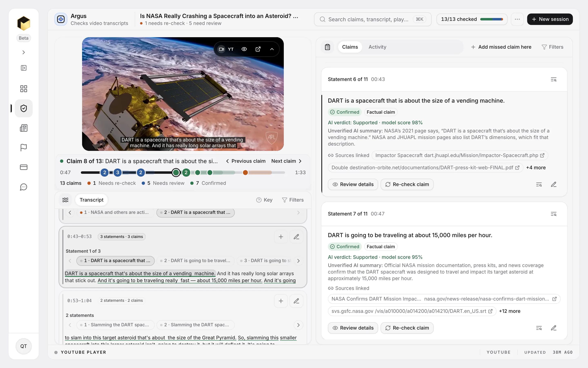Open claims panel Filters
Image resolution: width=588 pixels, height=368 pixels.
click(552, 47)
